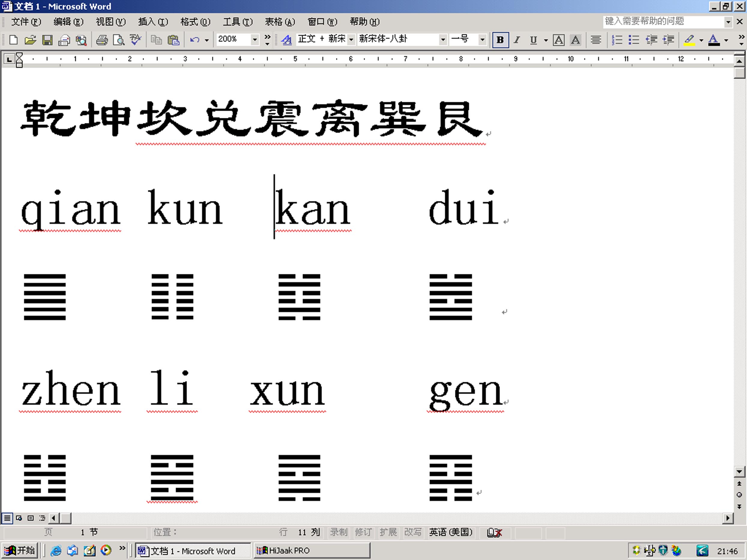Launch Windows Media Player quick launch icon
This screenshot has height=560, width=747.
coord(106,550)
